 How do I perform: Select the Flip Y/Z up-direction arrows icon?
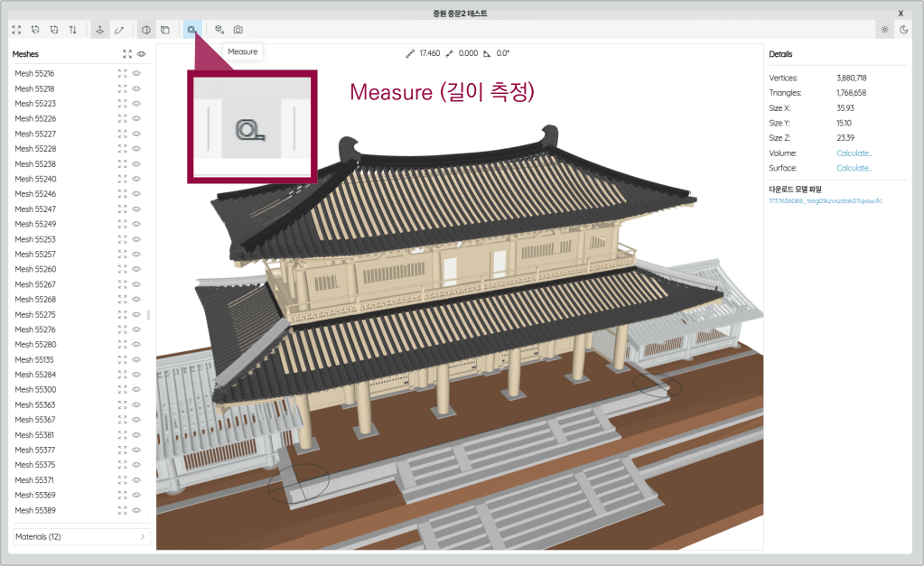[73, 30]
